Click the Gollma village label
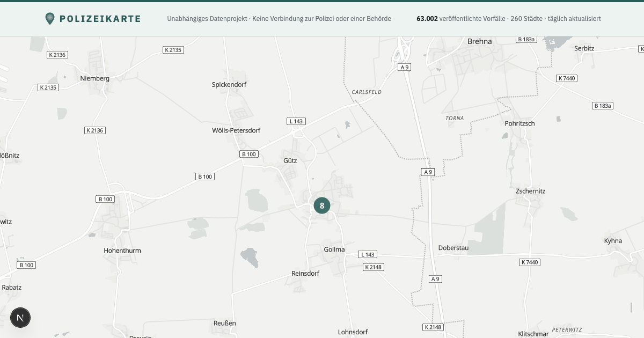The height and width of the screenshot is (338, 644). 334,250
